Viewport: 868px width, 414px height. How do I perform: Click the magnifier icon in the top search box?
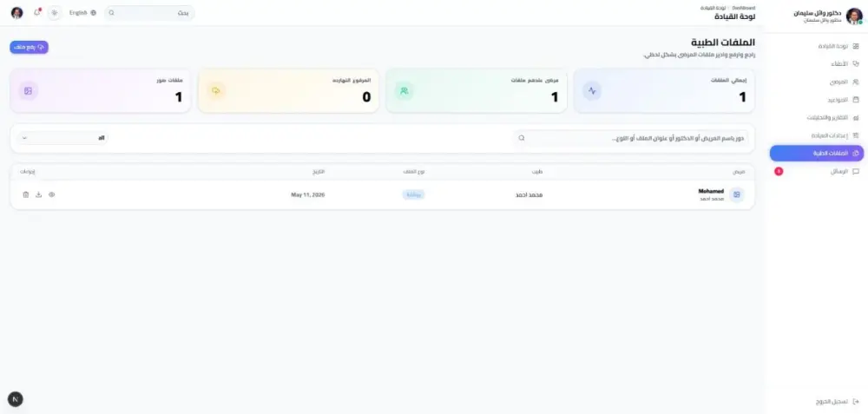click(x=112, y=13)
